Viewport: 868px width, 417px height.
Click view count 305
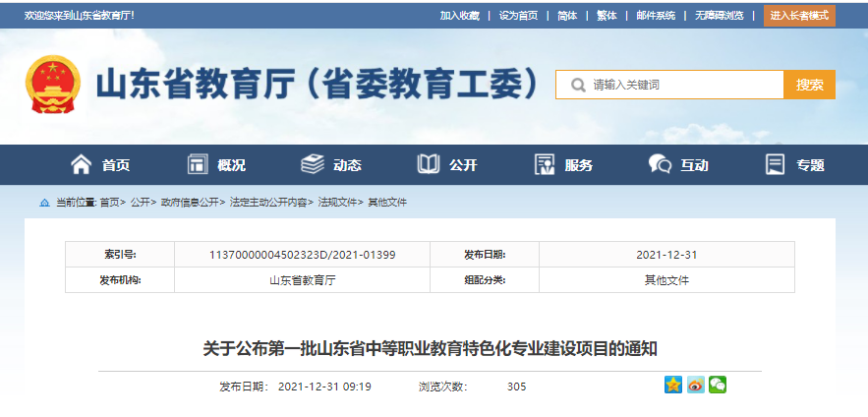click(516, 387)
